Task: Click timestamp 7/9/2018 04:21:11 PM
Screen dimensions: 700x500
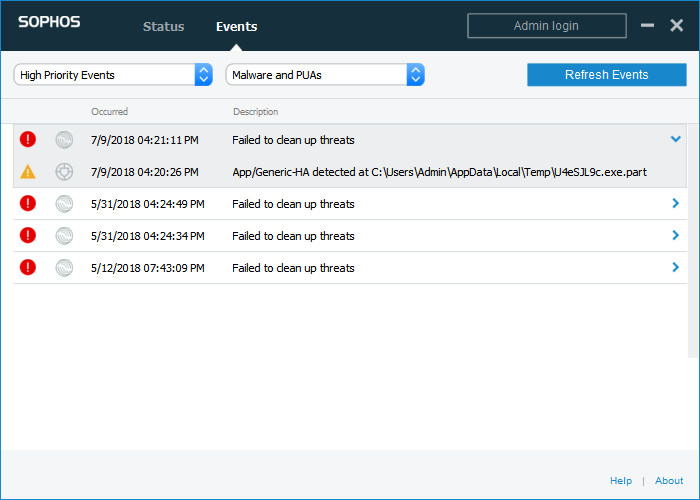Action: [145, 140]
